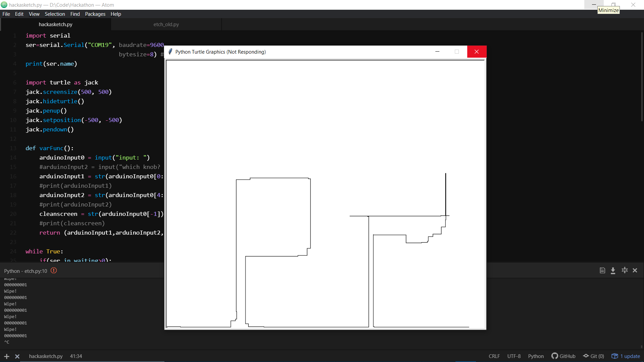The height and width of the screenshot is (362, 644).
Task: Click hackasketch.py file path in status bar
Action: click(x=46, y=356)
